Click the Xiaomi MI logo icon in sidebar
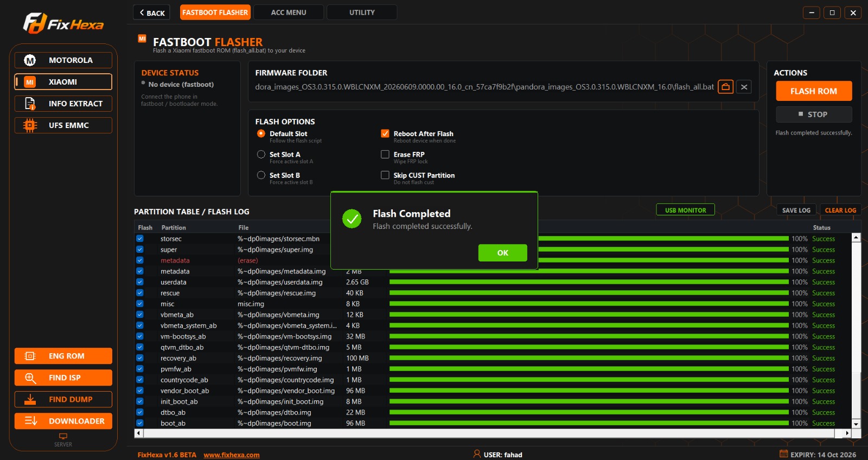This screenshot has height=460, width=868. [x=30, y=82]
